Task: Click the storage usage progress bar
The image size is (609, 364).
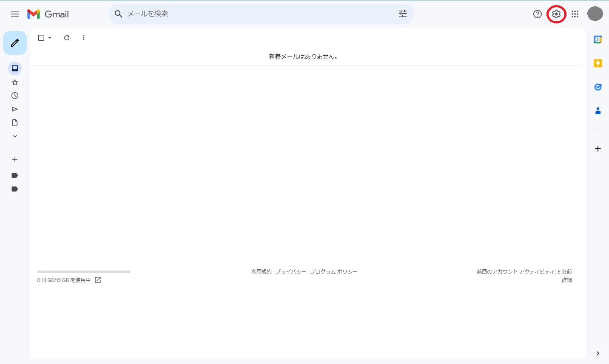Action: pos(84,271)
